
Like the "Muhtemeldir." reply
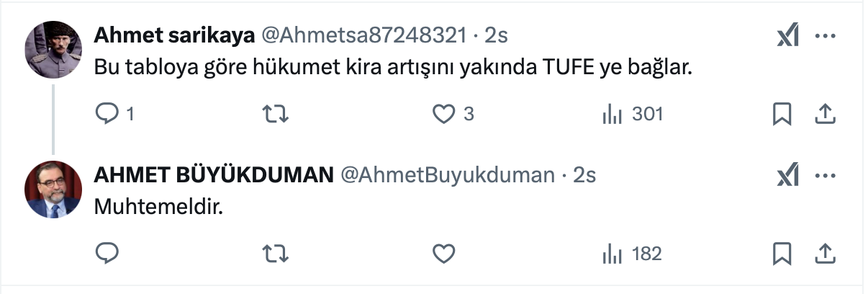pyautogui.click(x=444, y=254)
